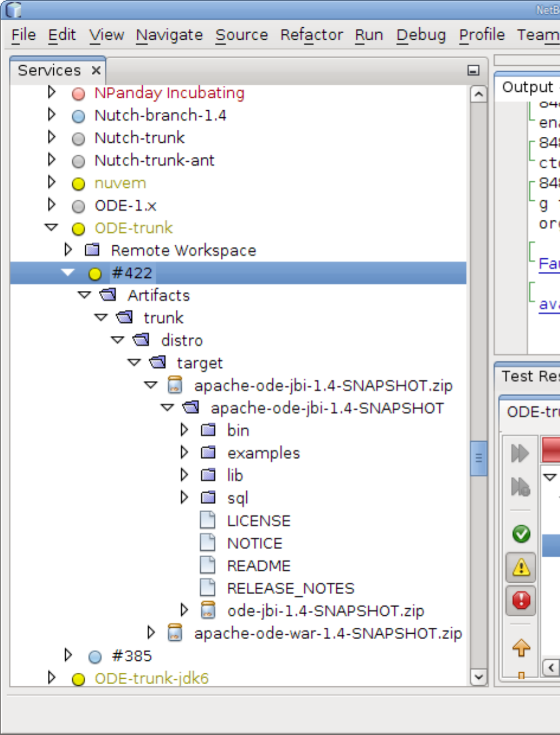560x735 pixels.
Task: Toggle the Show Passed green check filter
Action: (x=521, y=534)
